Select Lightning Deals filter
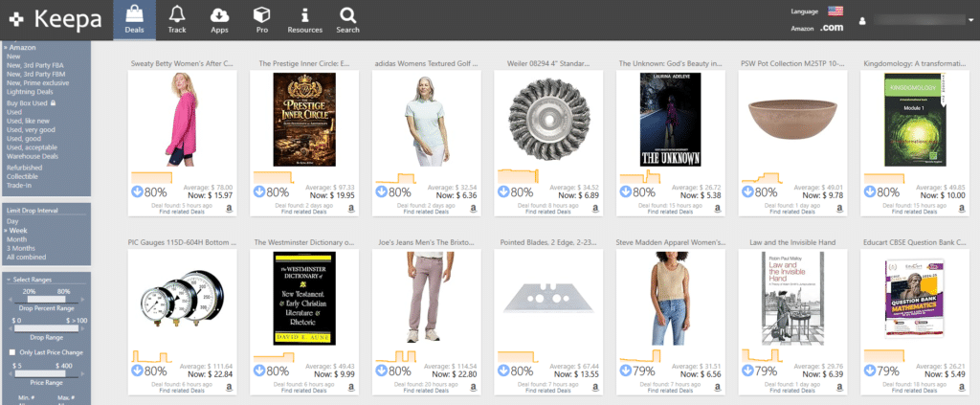 (30, 91)
